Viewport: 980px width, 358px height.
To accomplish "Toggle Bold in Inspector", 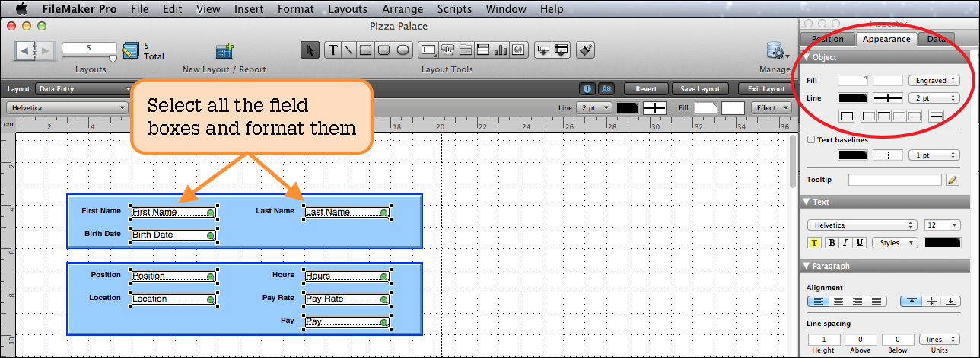I will coord(832,243).
